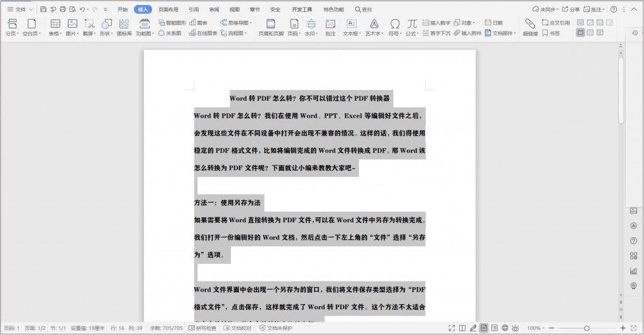Click 文档未保护 in status bar
The height and width of the screenshot is (335, 644).
[x=276, y=328]
